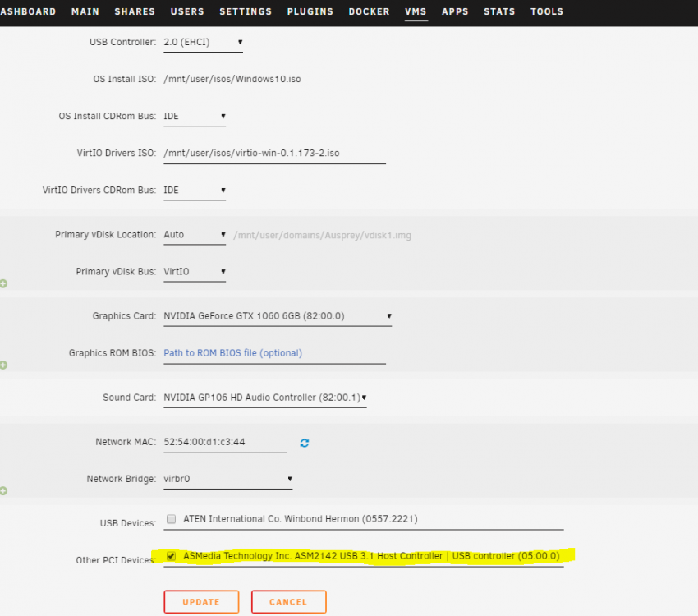Open the Stats tab
The image size is (698, 616).
(x=499, y=11)
